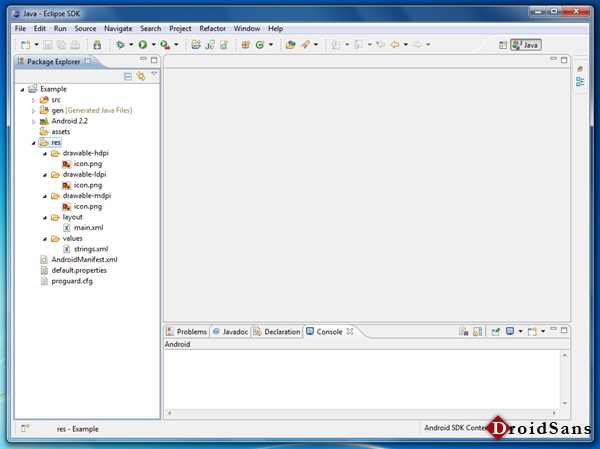Click the Save toolbar icon
Viewport: 600px width, 449px height.
tap(48, 45)
